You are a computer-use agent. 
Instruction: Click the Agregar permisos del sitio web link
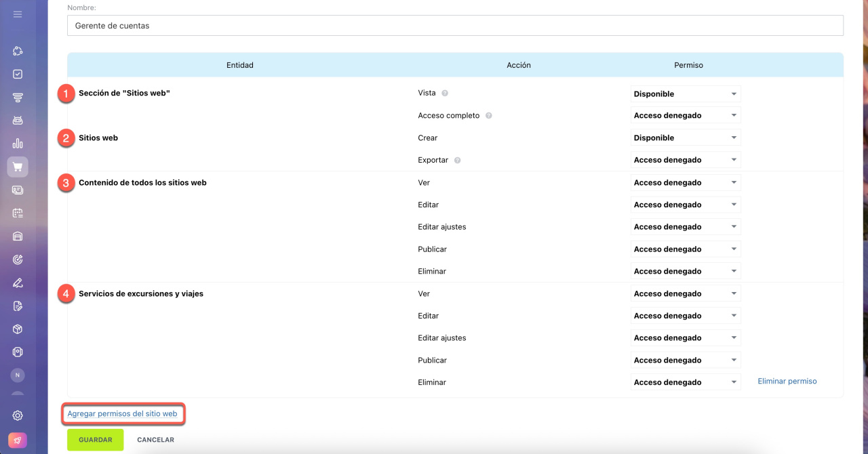coord(122,414)
